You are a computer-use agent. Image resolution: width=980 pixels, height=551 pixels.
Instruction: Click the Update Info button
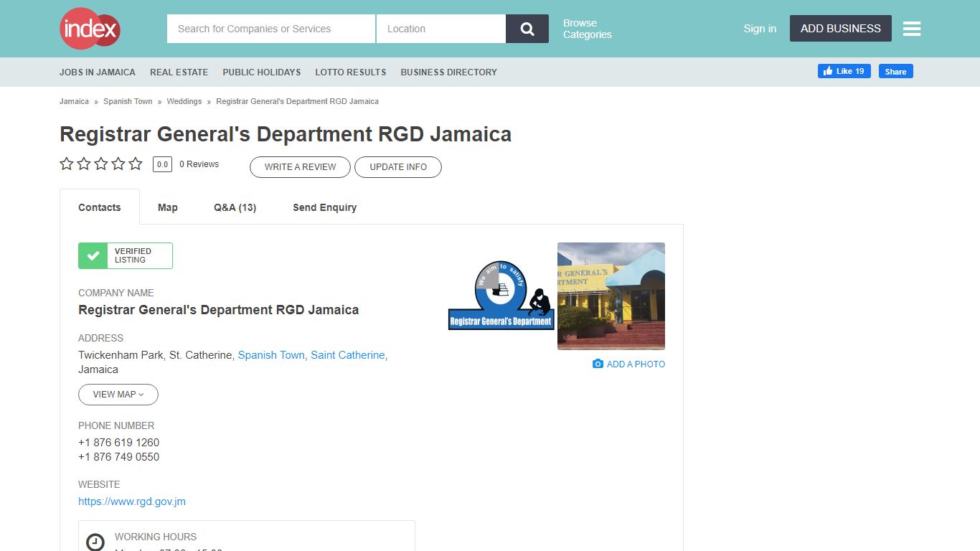point(398,166)
